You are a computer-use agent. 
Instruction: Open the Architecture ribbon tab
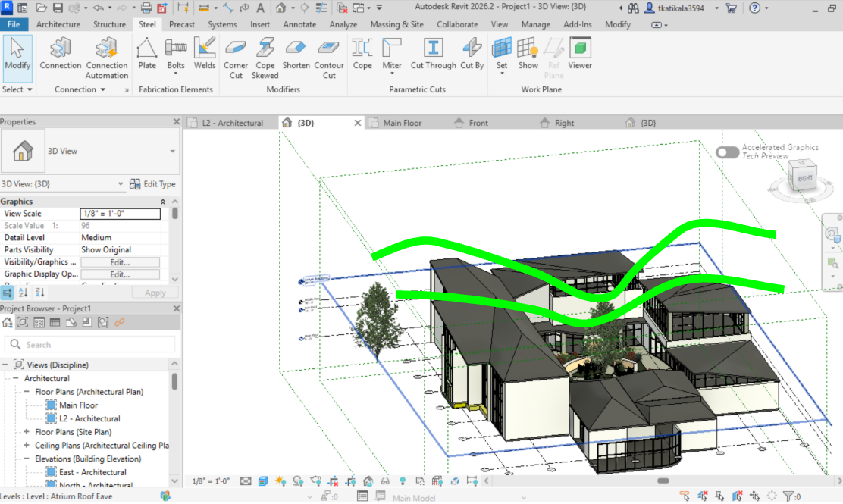coord(58,25)
